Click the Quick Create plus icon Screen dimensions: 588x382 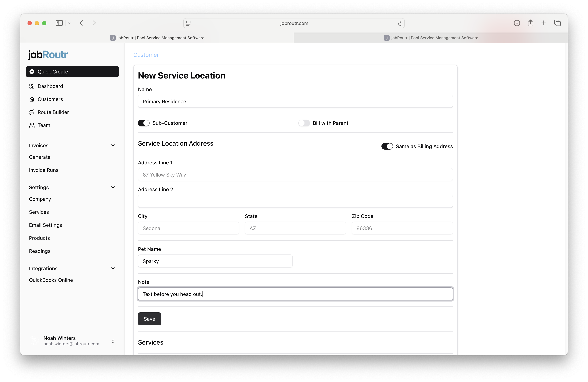pos(32,72)
